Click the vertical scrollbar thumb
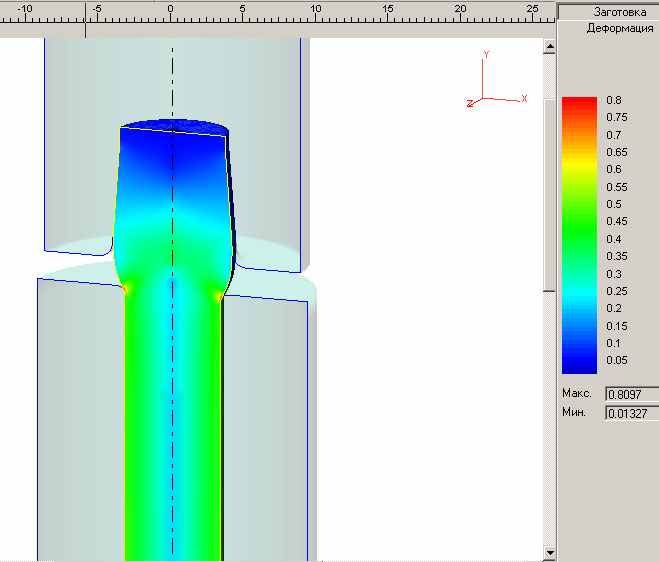This screenshot has width=659, height=562. click(549, 195)
